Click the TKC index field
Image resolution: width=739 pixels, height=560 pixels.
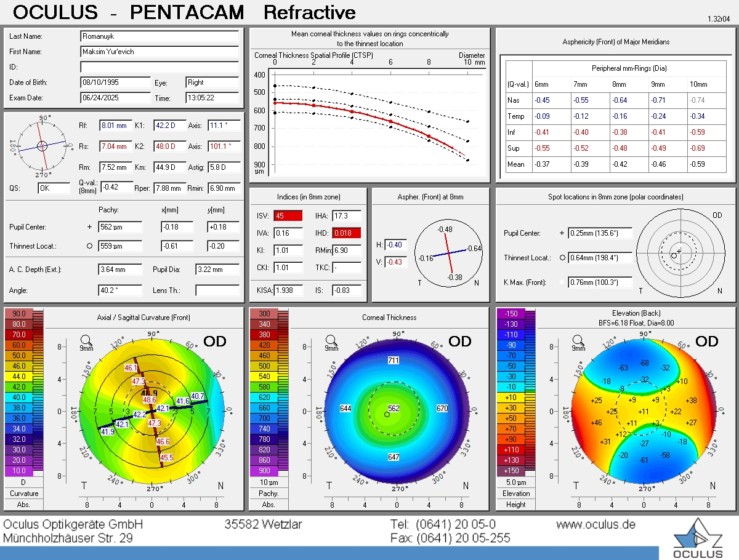(347, 268)
